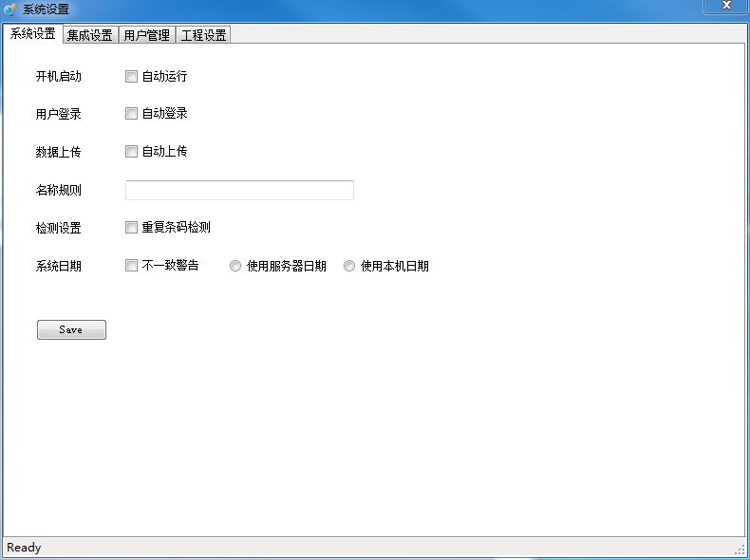Focus the 名称规则 text field
Screen dimensions: 750x560
[239, 190]
